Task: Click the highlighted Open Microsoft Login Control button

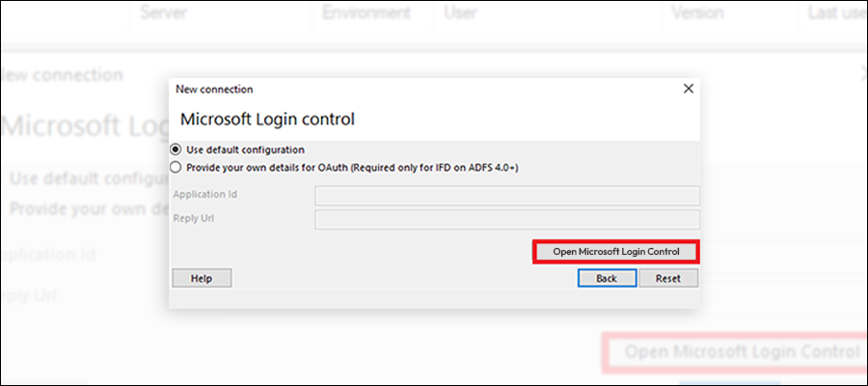Action: pyautogui.click(x=616, y=252)
